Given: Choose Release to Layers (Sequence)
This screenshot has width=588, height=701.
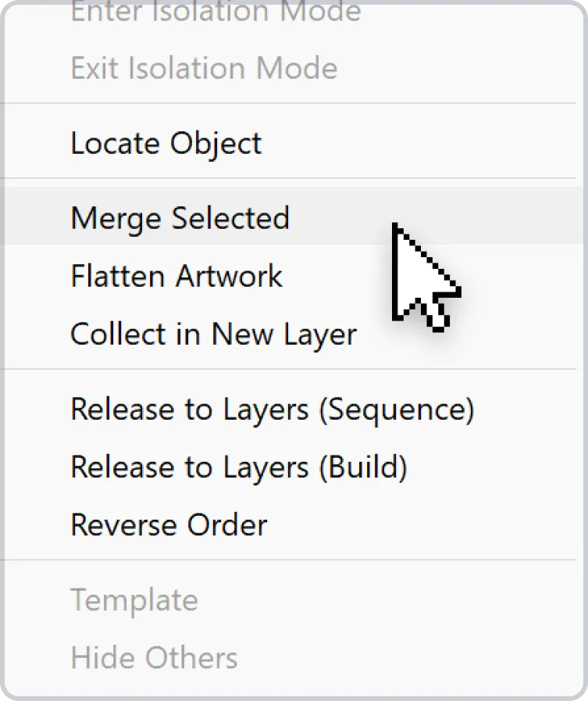Looking at the screenshot, I should (x=293, y=409).
